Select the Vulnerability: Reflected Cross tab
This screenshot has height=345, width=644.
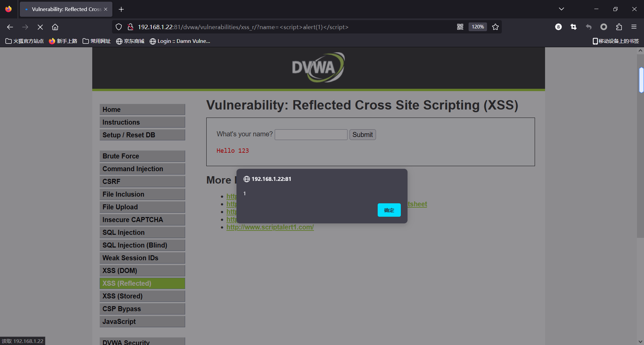tap(66, 9)
